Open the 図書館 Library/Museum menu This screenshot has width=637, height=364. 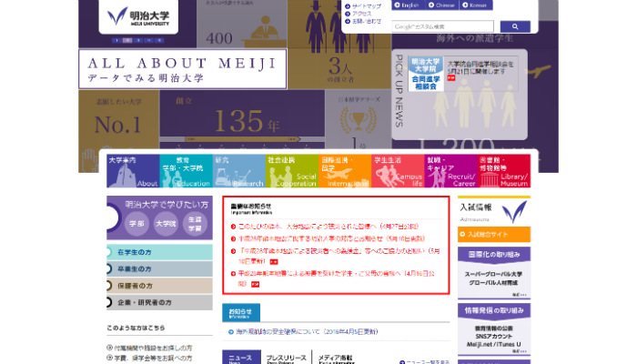504,171
